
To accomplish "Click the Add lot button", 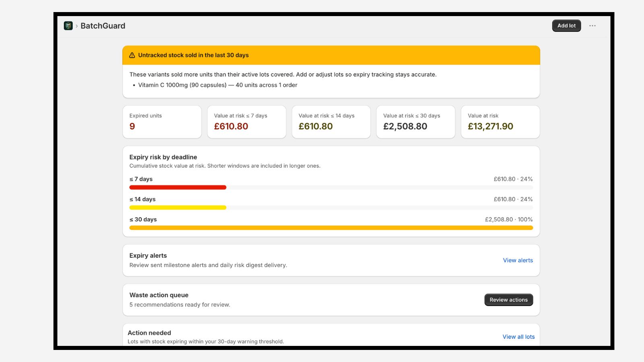I will coord(566,26).
